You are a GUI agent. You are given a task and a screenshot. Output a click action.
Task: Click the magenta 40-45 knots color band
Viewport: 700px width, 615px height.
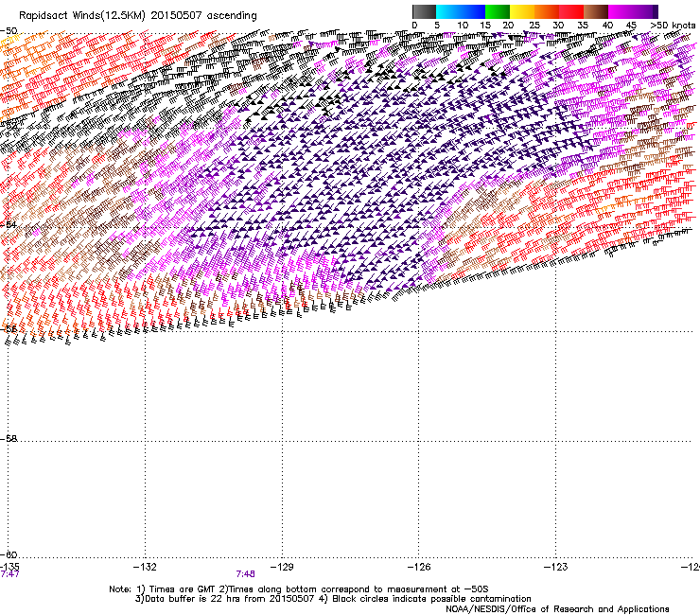621,11
